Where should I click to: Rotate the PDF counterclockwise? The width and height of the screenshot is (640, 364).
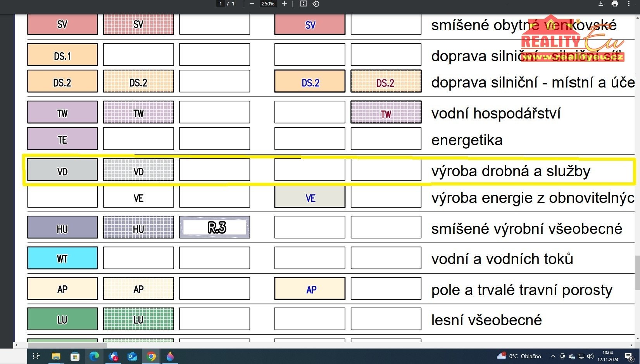point(316,4)
